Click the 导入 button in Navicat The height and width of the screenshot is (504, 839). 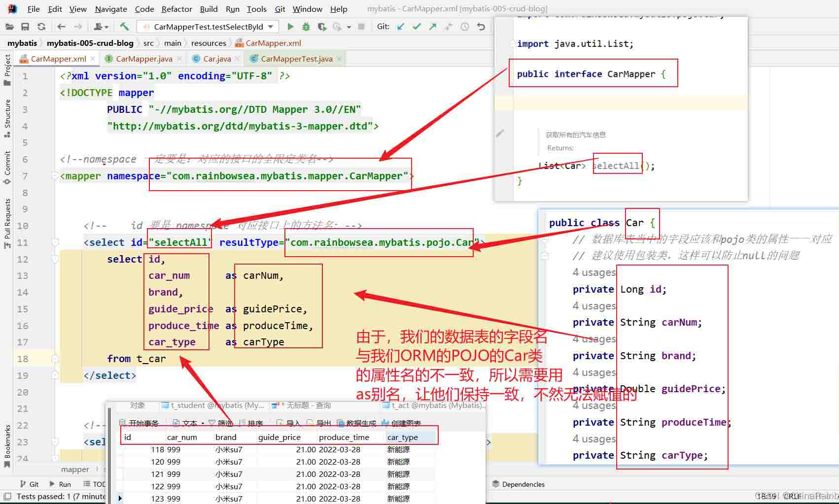[288, 423]
